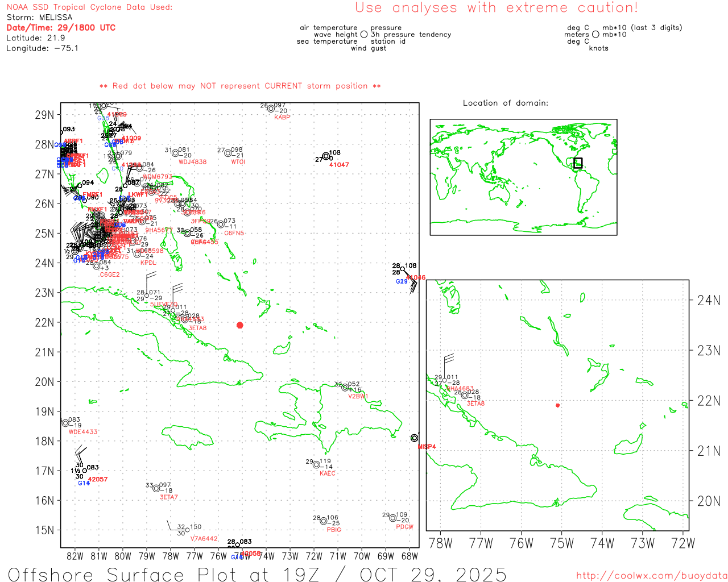Select the WDE4433 station marker
728x582 pixels.
pyautogui.click(x=65, y=423)
